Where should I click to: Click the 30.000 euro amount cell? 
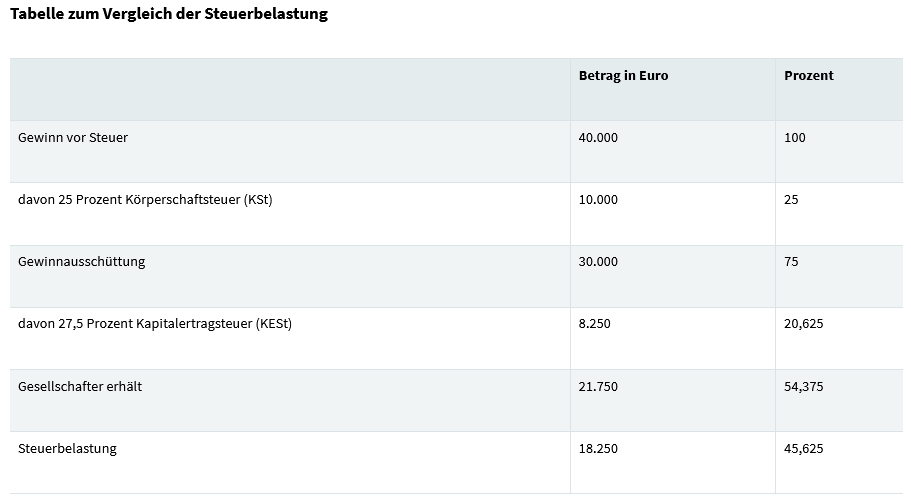click(598, 262)
